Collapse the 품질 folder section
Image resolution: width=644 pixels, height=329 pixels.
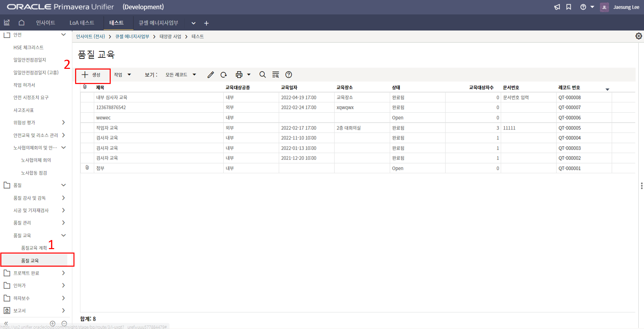click(63, 185)
